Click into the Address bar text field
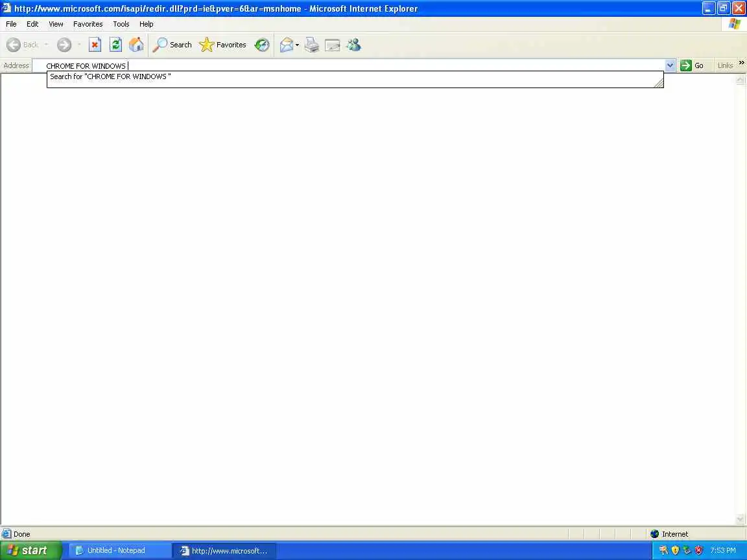The height and width of the screenshot is (560, 747). pos(348,65)
